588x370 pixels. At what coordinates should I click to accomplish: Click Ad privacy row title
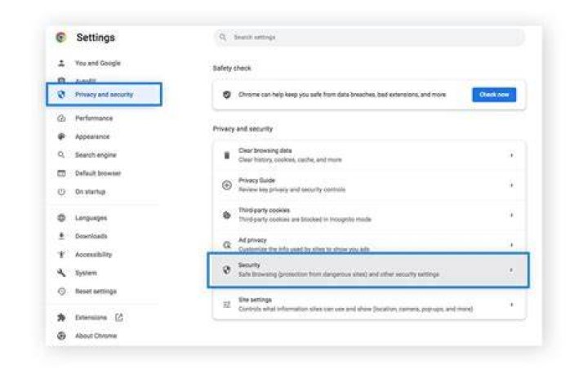point(252,240)
